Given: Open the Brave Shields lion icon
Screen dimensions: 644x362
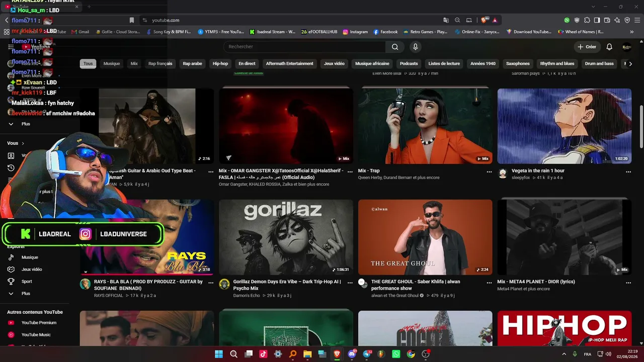Looking at the screenshot, I should [x=484, y=20].
